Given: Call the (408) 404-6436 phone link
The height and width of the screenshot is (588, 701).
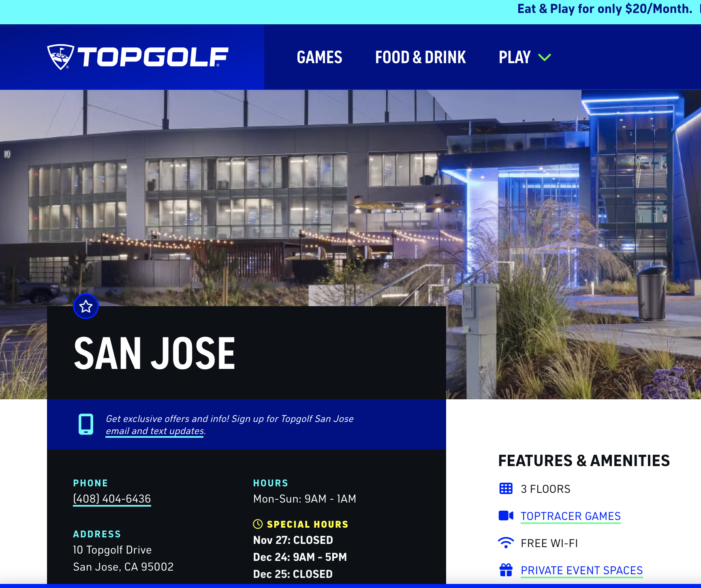Looking at the screenshot, I should 112,499.
